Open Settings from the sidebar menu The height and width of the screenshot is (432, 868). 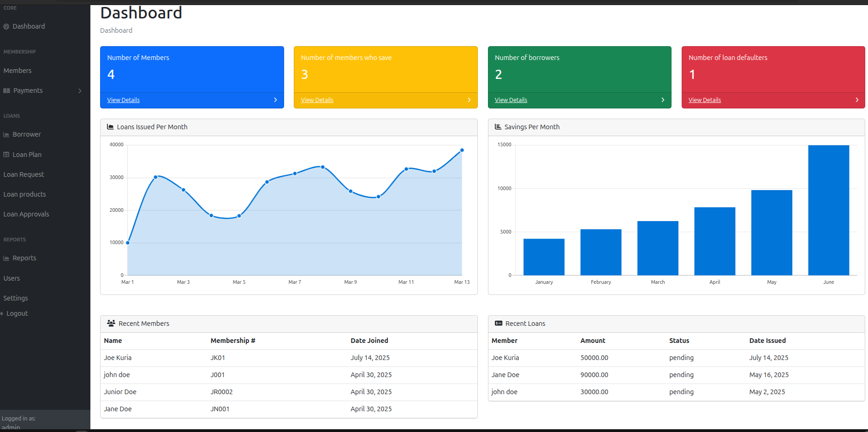pos(16,298)
